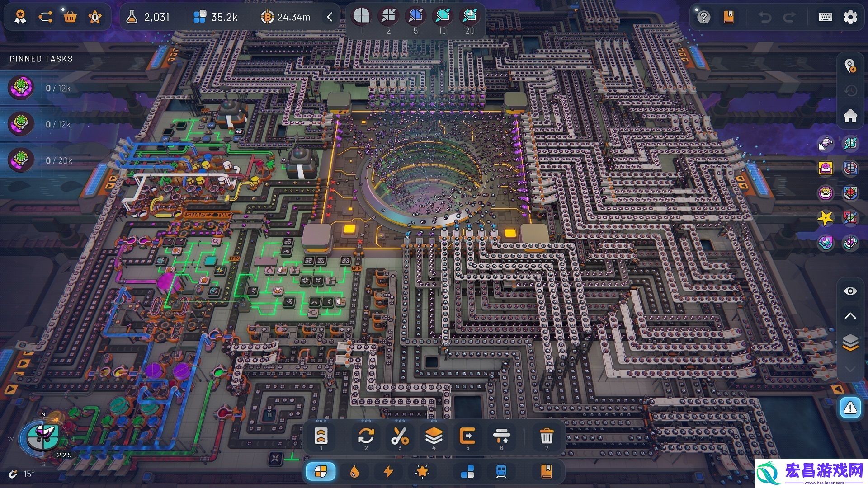868x488 pixels.
Task: Switch to trains category tab
Action: [x=501, y=472]
